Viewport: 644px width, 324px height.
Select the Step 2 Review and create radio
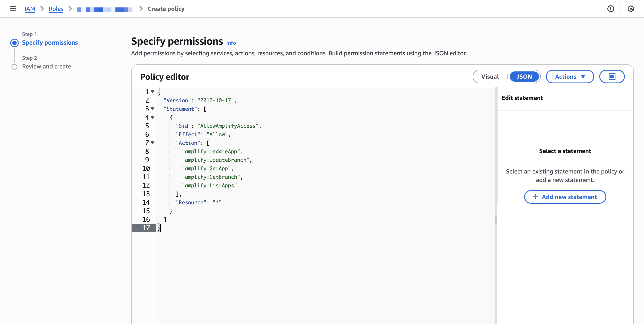pos(14,67)
